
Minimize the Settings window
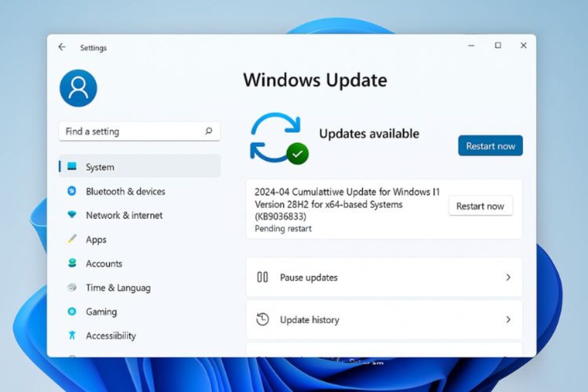(x=471, y=45)
